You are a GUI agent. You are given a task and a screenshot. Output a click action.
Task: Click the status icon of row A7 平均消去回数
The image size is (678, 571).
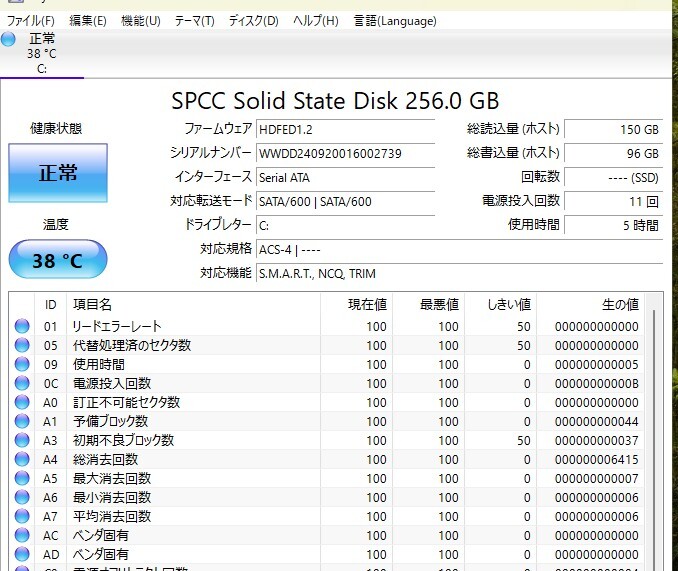coord(22,517)
